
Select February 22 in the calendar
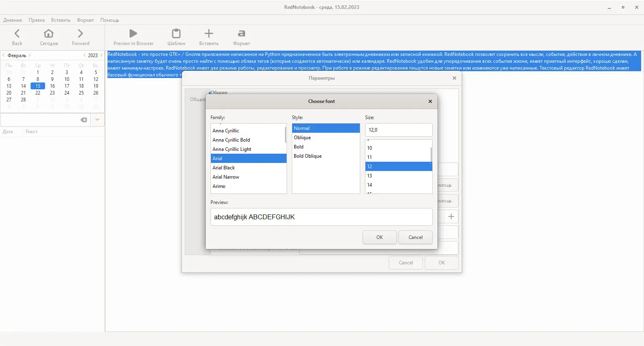point(38,93)
